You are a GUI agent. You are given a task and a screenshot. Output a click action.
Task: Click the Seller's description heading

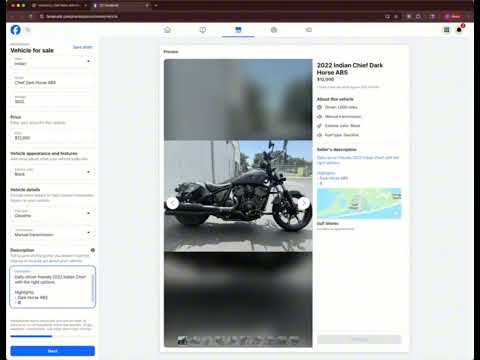(337, 150)
